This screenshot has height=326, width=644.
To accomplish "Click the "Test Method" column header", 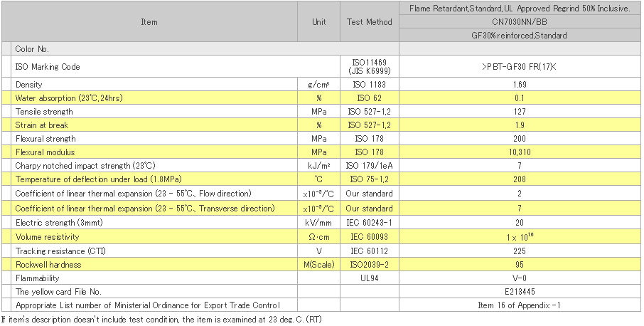I will tap(369, 21).
